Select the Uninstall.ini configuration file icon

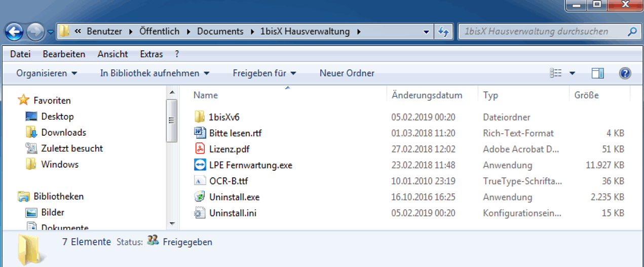click(x=200, y=213)
